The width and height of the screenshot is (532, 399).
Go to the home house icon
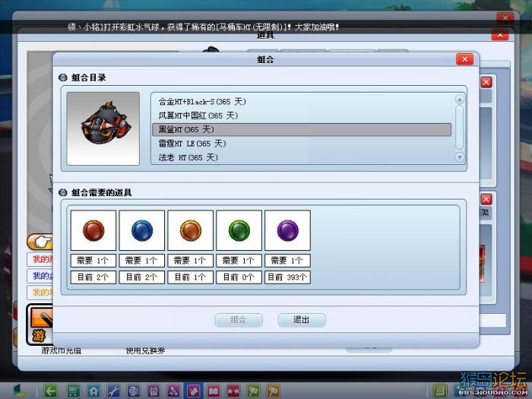pyautogui.click(x=93, y=391)
